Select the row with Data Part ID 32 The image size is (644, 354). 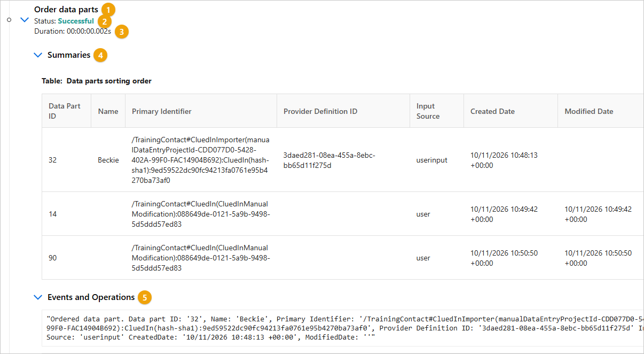click(x=343, y=160)
